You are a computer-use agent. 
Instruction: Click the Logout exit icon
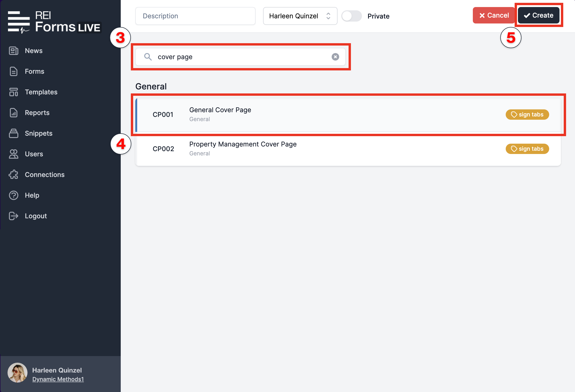(14, 216)
